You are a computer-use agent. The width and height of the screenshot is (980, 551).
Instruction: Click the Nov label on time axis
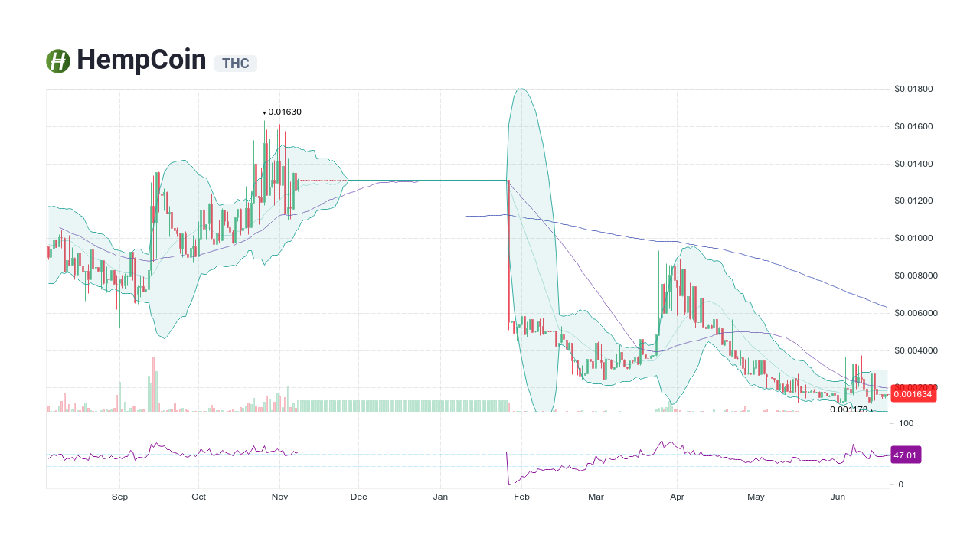(x=279, y=497)
